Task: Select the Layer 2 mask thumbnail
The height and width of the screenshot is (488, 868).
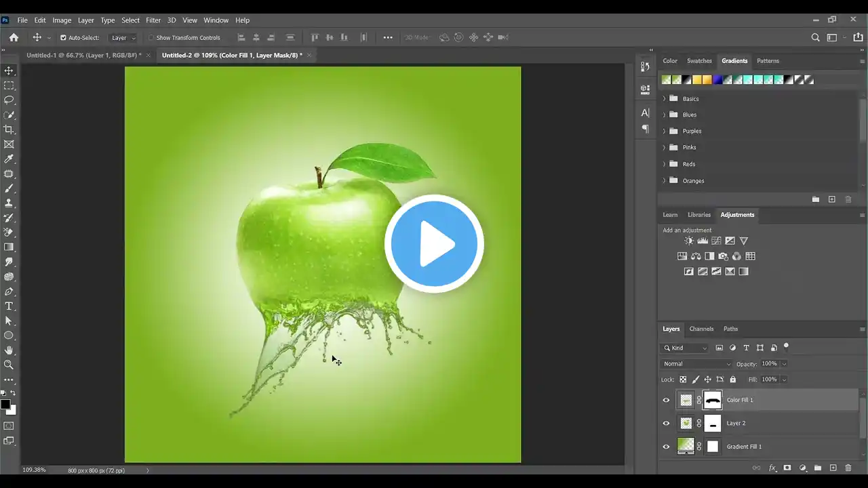Action: [x=713, y=424]
